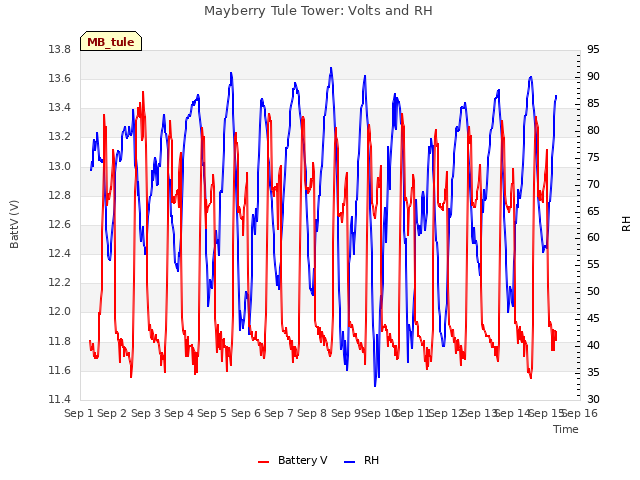Click the 80 RH tick label
640x480 pixels.
tap(593, 130)
